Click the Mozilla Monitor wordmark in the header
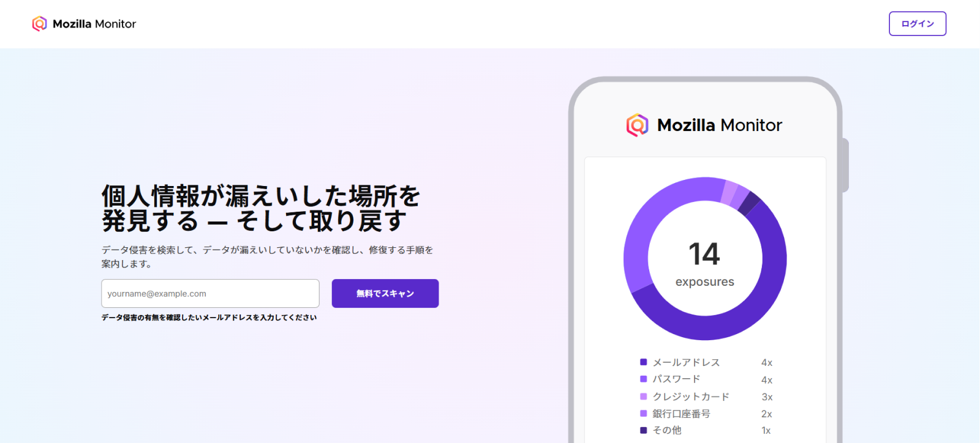The image size is (980, 443). point(94,24)
